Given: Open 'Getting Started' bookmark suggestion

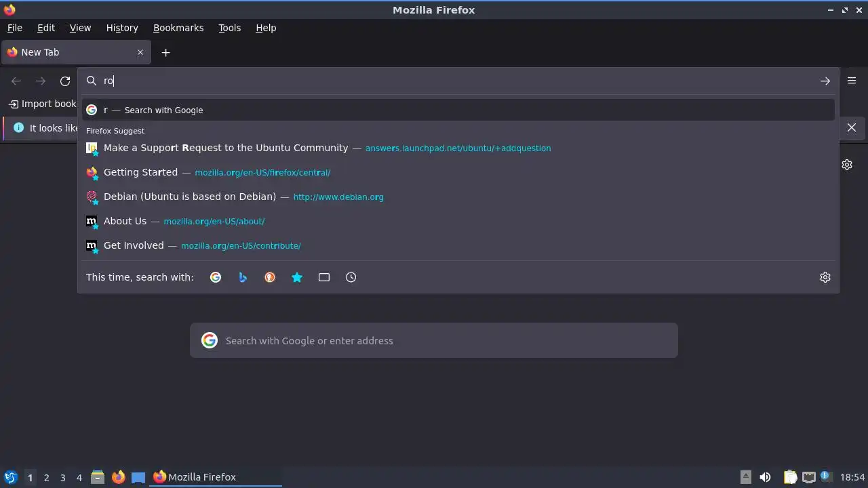Looking at the screenshot, I should coord(458,172).
